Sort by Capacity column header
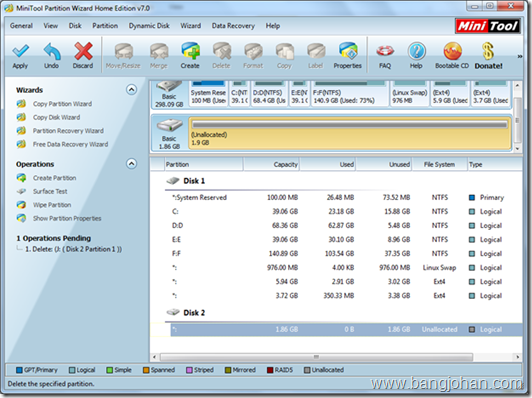 pos(271,165)
